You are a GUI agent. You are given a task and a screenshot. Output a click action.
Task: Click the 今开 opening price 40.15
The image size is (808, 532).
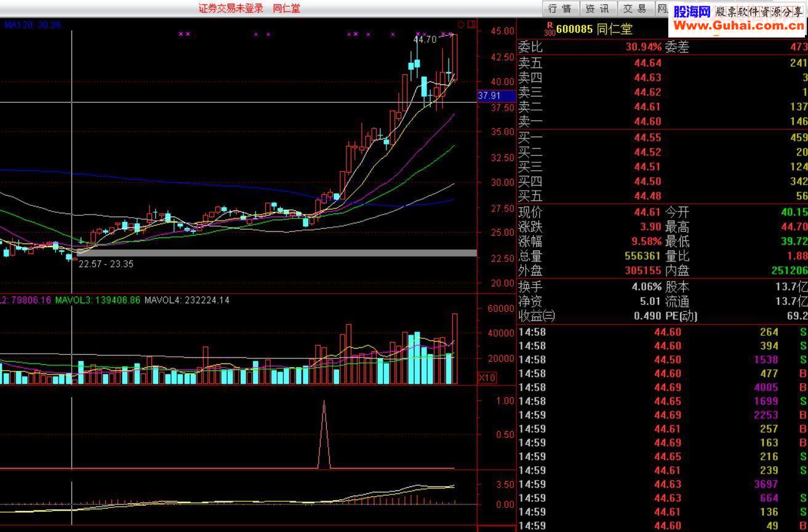point(794,212)
